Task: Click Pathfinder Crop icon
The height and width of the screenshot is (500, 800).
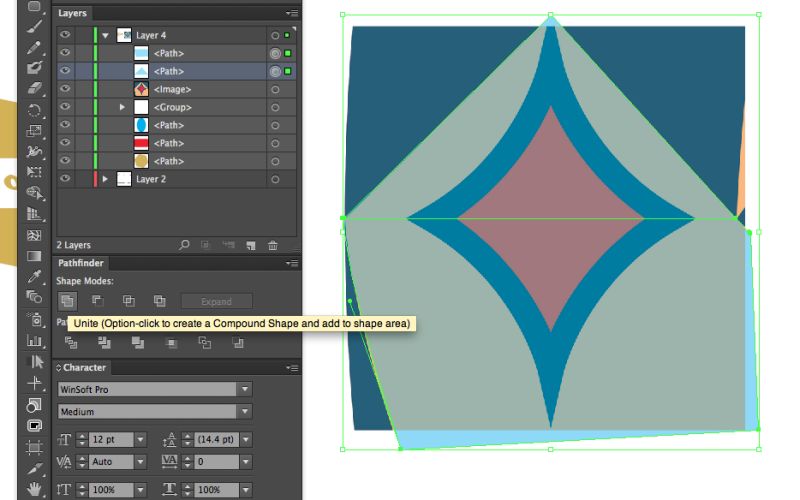Action: [171, 343]
